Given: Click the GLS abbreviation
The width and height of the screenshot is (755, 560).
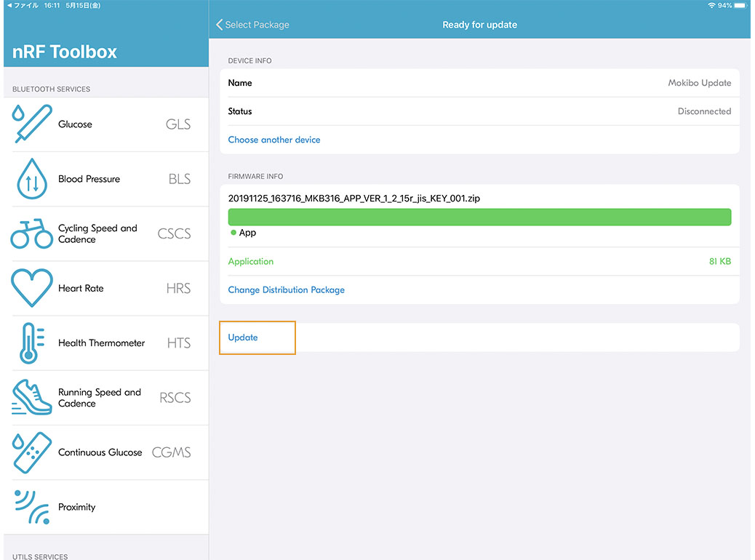Looking at the screenshot, I should point(178,124).
